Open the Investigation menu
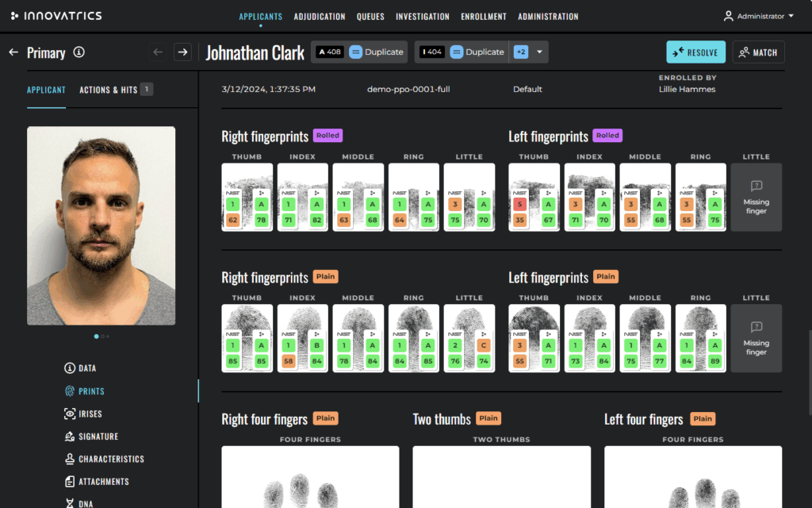Image resolution: width=812 pixels, height=508 pixels. [x=423, y=16]
